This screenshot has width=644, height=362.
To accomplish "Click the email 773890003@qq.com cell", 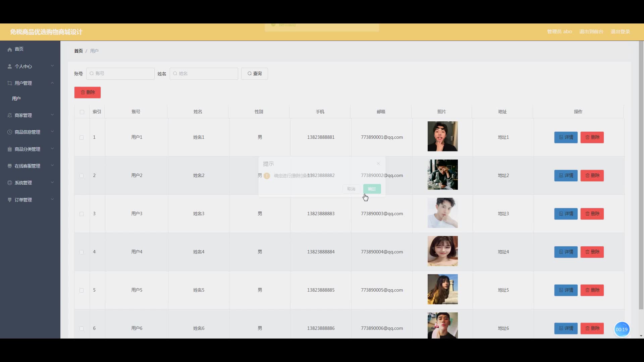I will click(382, 214).
